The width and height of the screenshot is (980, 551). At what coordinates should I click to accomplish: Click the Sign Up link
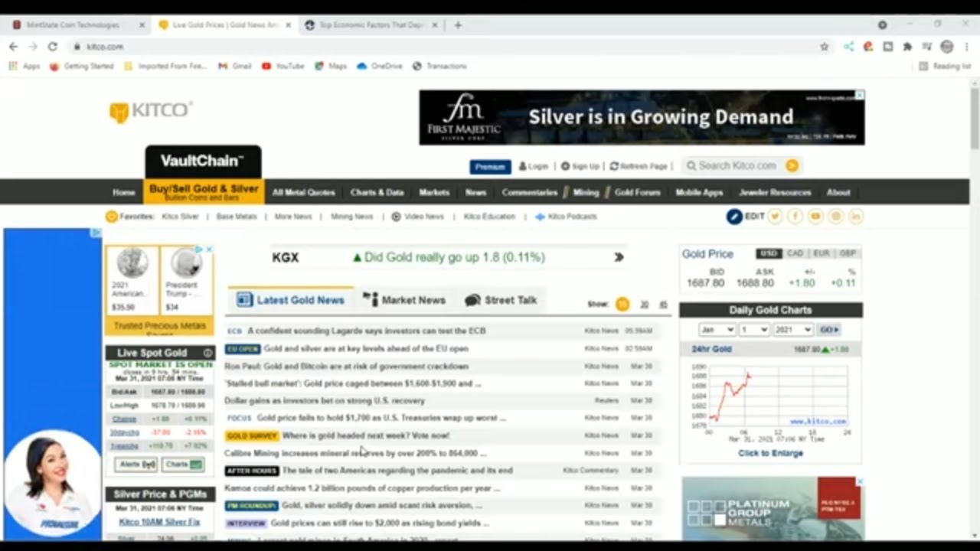pyautogui.click(x=580, y=166)
